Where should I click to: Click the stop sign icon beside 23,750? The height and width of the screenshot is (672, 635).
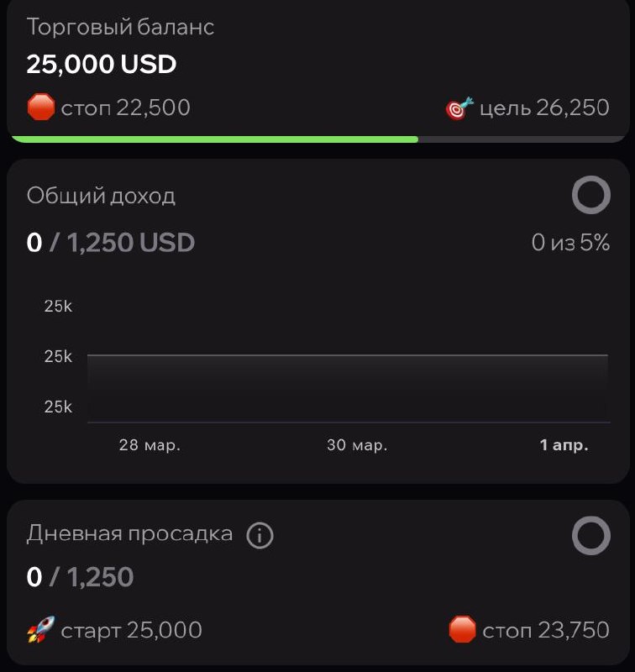point(463,629)
